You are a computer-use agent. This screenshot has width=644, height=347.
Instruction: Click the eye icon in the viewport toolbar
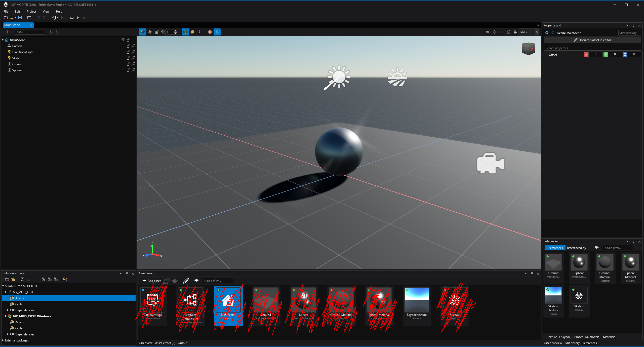(199, 32)
